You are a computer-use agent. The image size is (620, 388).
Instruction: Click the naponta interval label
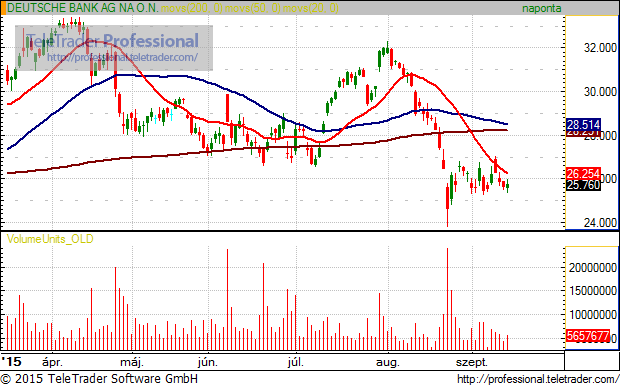tap(541, 8)
